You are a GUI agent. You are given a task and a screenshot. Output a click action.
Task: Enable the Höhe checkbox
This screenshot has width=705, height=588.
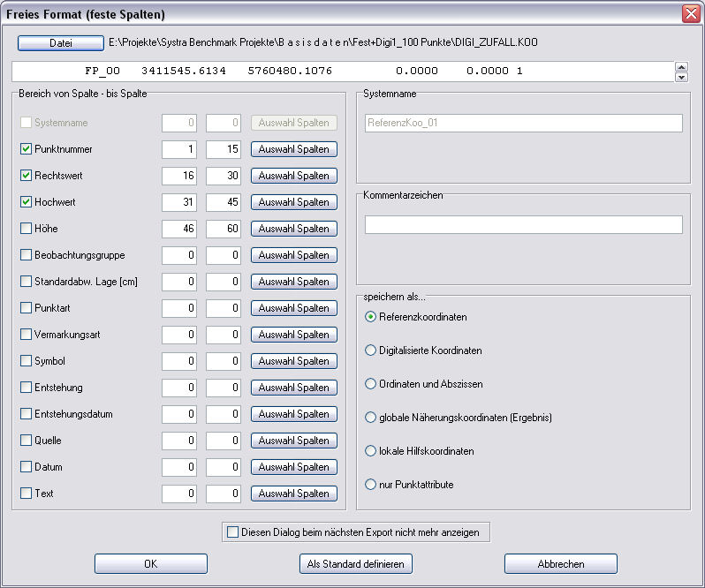(x=27, y=229)
